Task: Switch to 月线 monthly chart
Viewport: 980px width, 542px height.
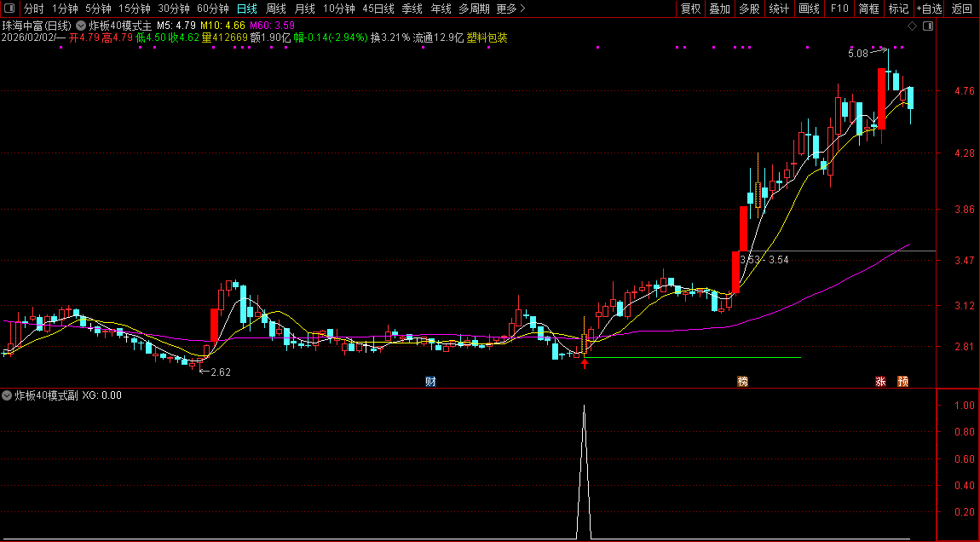Action: point(304,9)
